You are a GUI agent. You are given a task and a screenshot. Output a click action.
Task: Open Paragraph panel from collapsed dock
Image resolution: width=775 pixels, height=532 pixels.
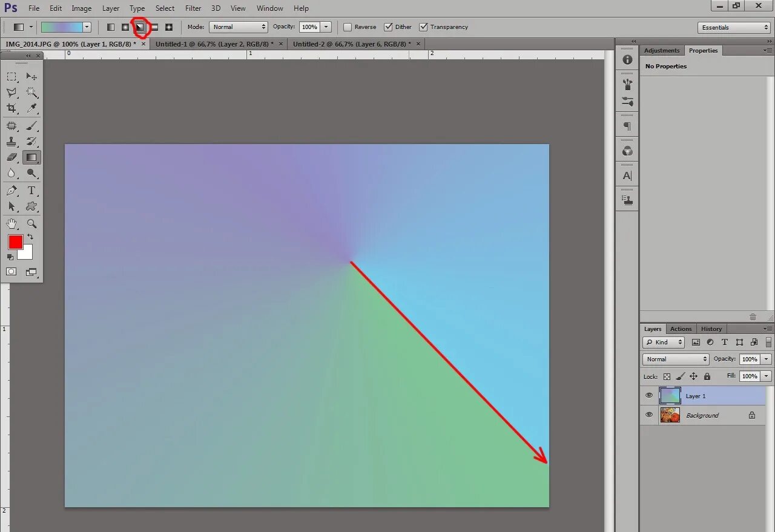(627, 126)
